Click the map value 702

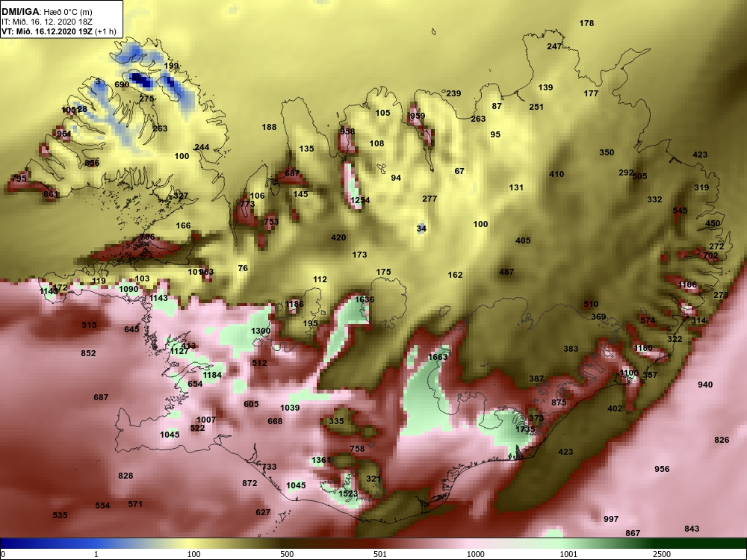[x=710, y=255]
